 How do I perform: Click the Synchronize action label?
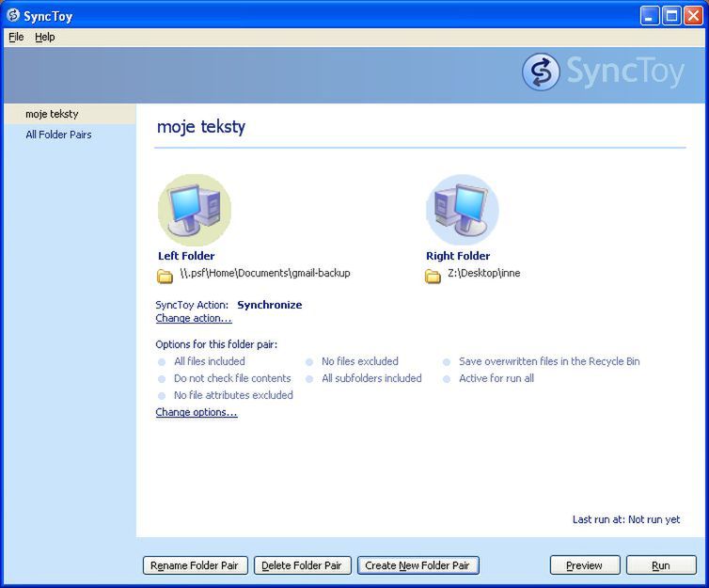(x=270, y=305)
